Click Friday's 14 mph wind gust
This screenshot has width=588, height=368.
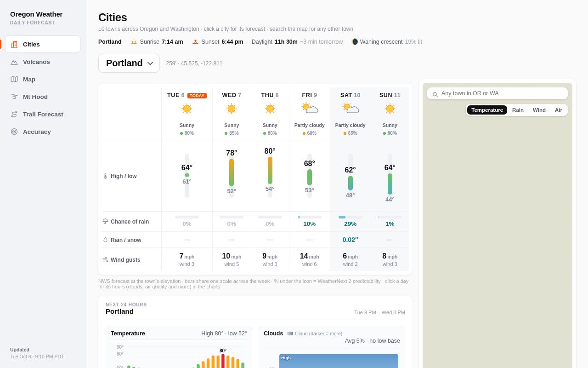tap(310, 256)
